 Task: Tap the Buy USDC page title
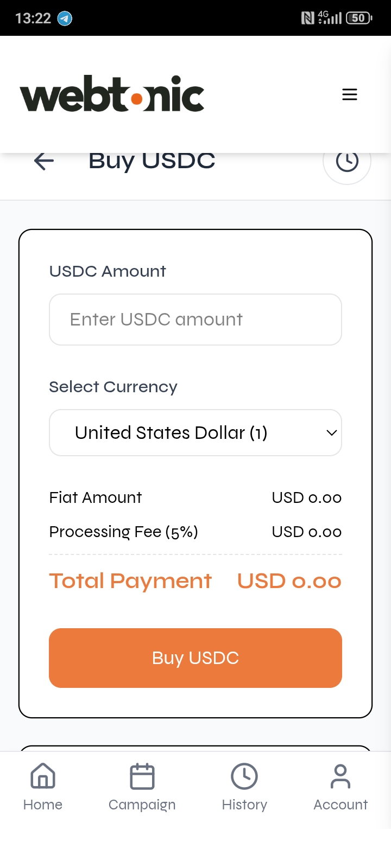(152, 161)
